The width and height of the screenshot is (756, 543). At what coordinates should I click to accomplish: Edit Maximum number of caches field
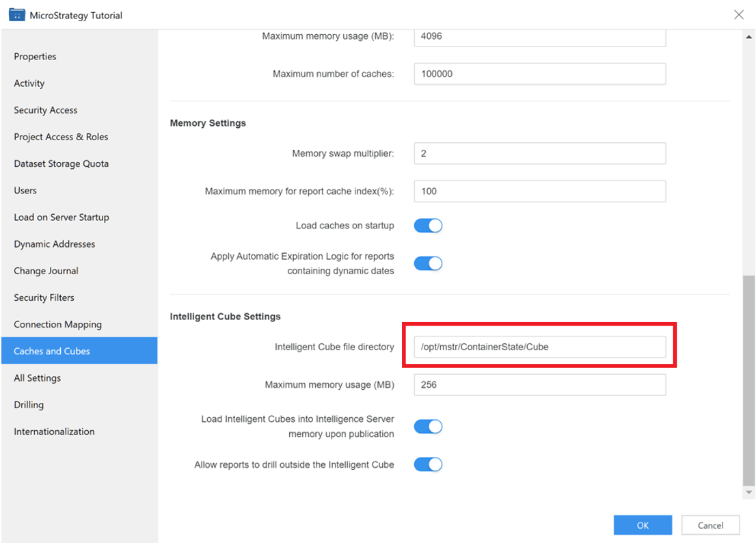[x=540, y=74]
